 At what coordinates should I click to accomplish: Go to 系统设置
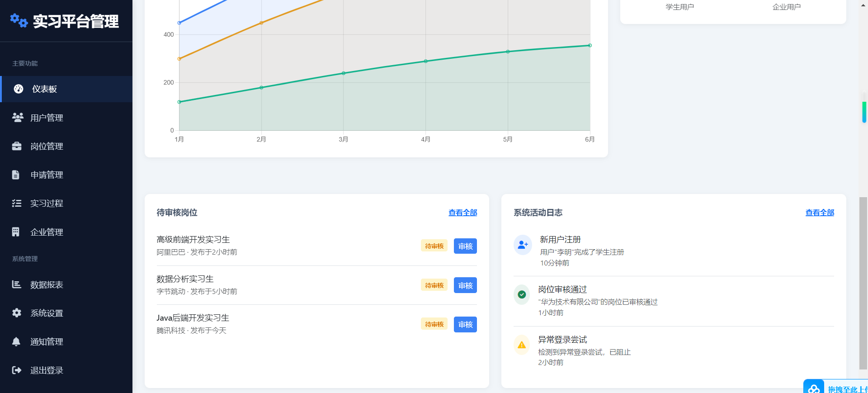pos(66,313)
